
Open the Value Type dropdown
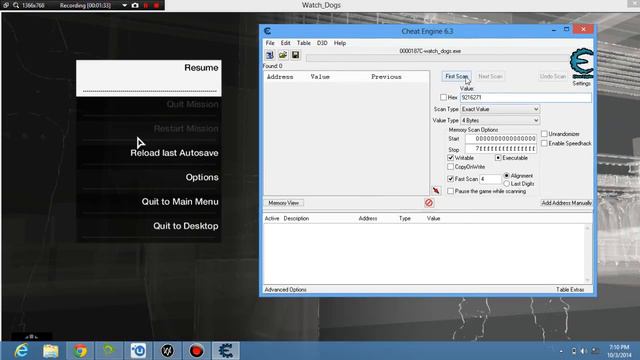[500, 120]
